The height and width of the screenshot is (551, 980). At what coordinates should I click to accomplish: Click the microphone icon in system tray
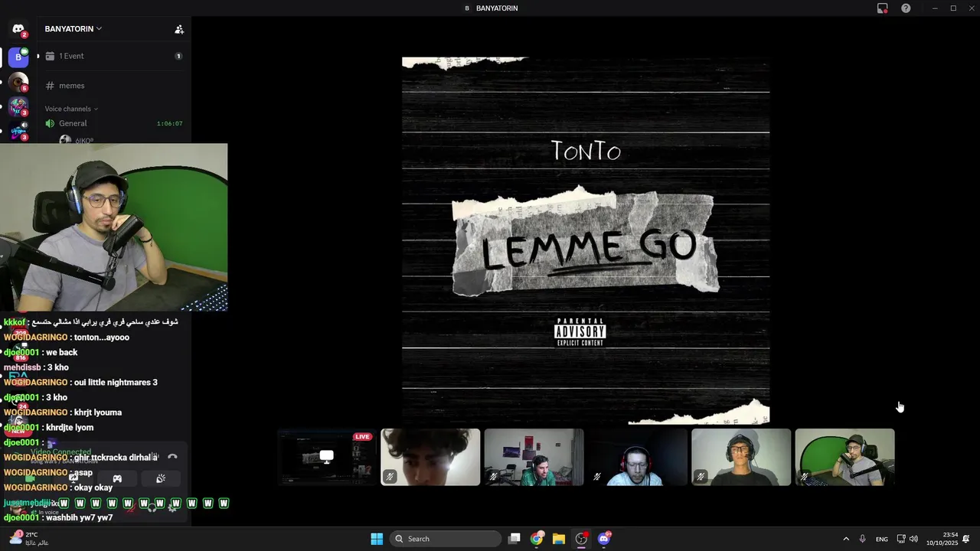(x=863, y=539)
